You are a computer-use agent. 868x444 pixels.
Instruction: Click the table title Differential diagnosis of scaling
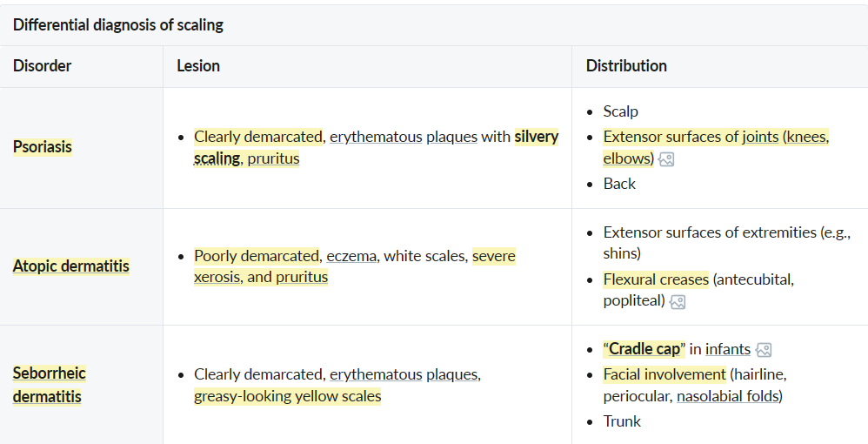click(118, 24)
